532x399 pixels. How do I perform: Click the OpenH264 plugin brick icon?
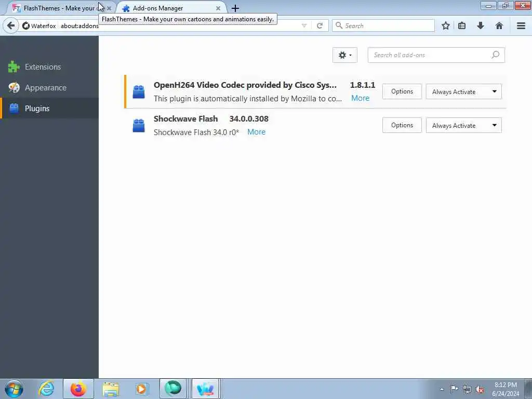(138, 91)
